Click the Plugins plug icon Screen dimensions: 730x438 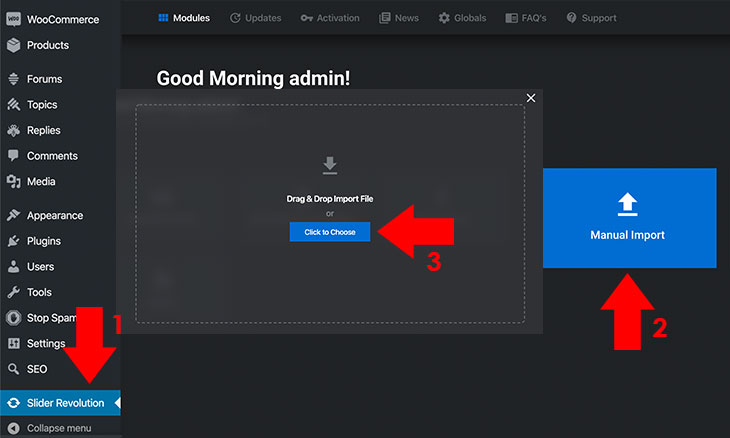click(x=14, y=241)
